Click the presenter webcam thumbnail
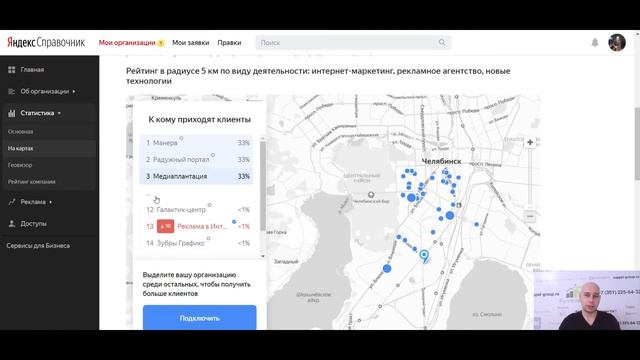 coord(587,300)
